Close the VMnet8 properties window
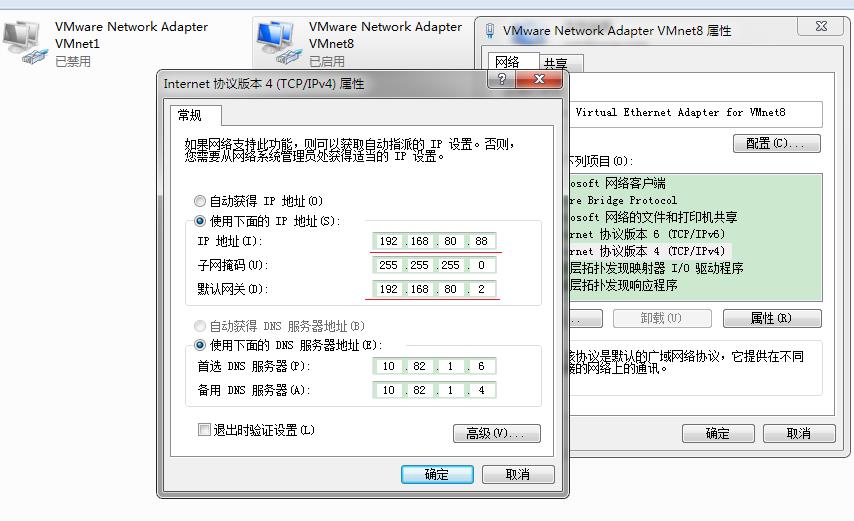 click(821, 26)
